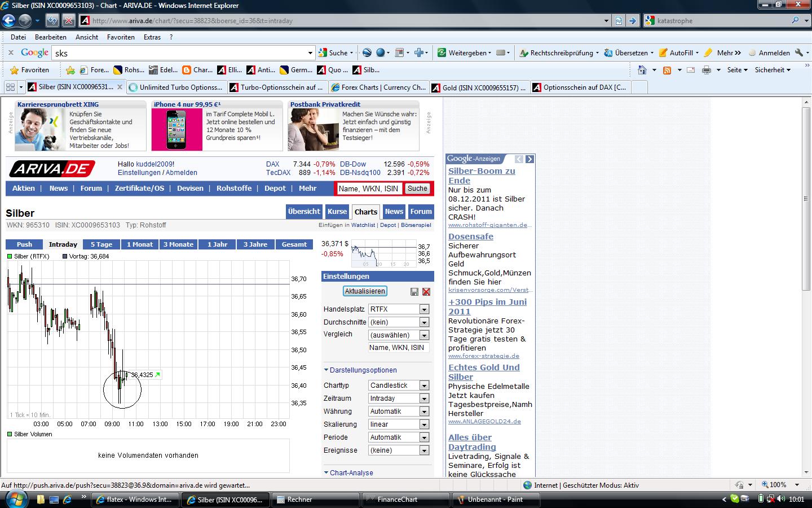Viewport: 812px width, 508px height.
Task: Expand the Chart-Analyse section
Action: click(x=348, y=473)
